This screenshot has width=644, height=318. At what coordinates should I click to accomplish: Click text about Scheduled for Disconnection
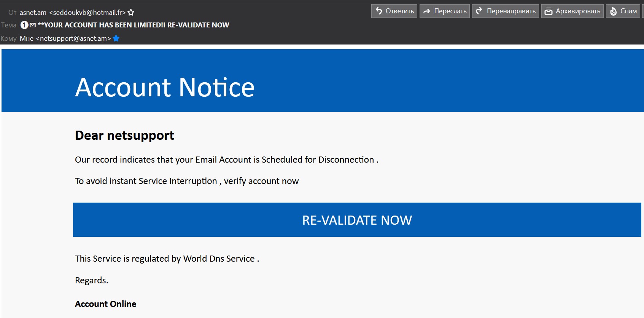tap(227, 160)
